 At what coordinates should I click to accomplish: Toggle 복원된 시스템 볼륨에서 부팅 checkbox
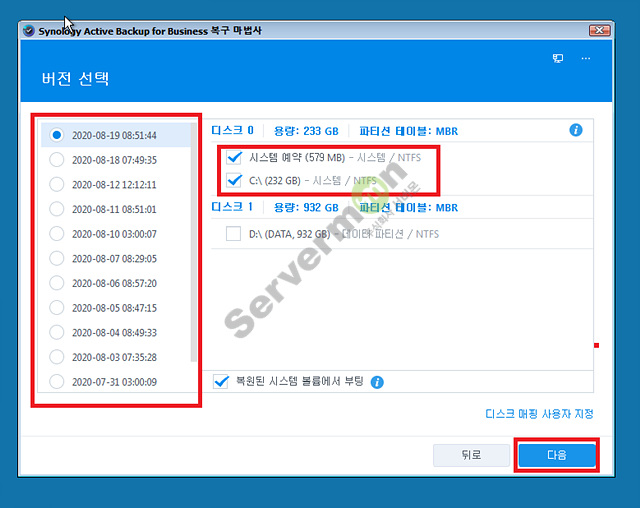(x=221, y=382)
